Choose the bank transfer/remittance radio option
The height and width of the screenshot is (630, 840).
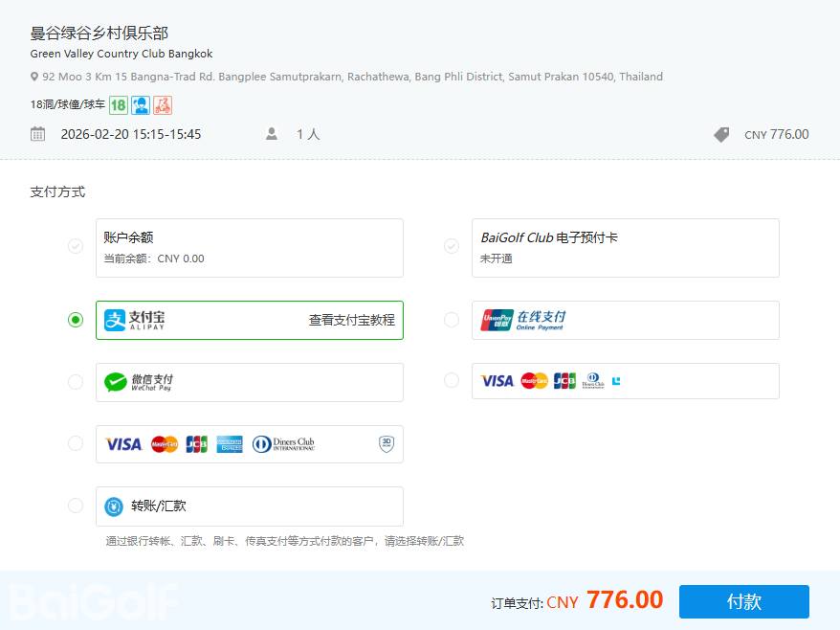(x=76, y=506)
